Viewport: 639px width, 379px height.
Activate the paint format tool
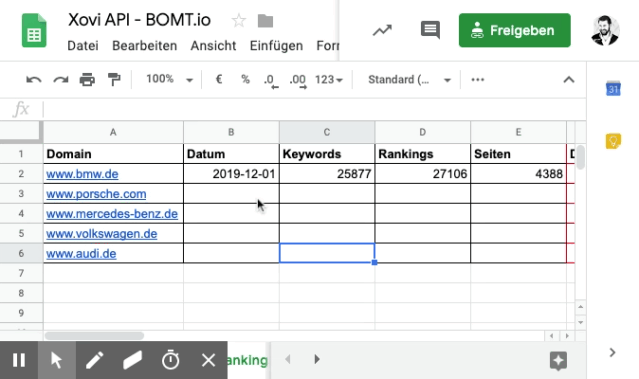click(x=114, y=79)
